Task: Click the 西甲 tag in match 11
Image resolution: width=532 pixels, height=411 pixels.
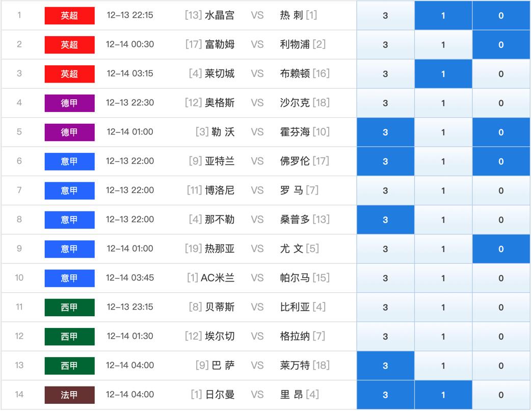Action: point(69,307)
